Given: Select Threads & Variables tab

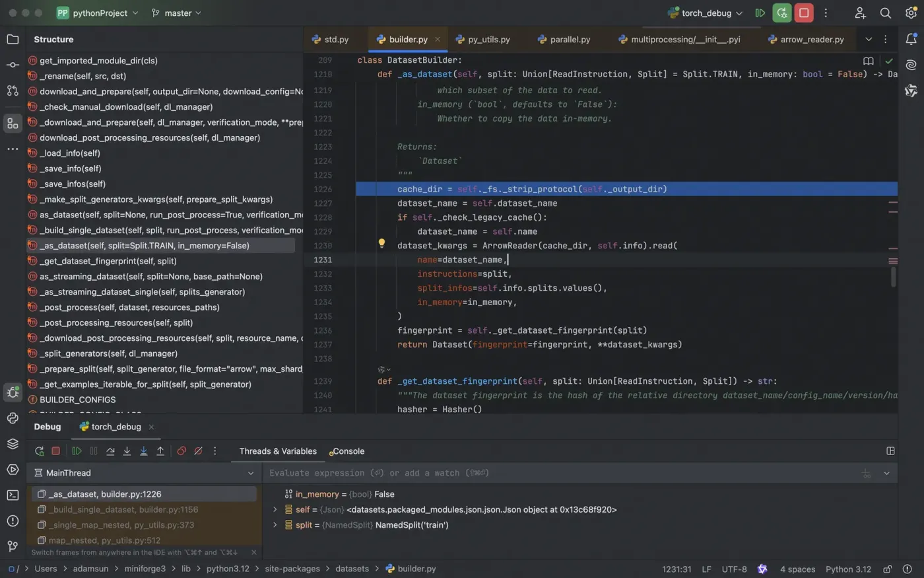Looking at the screenshot, I should (278, 451).
